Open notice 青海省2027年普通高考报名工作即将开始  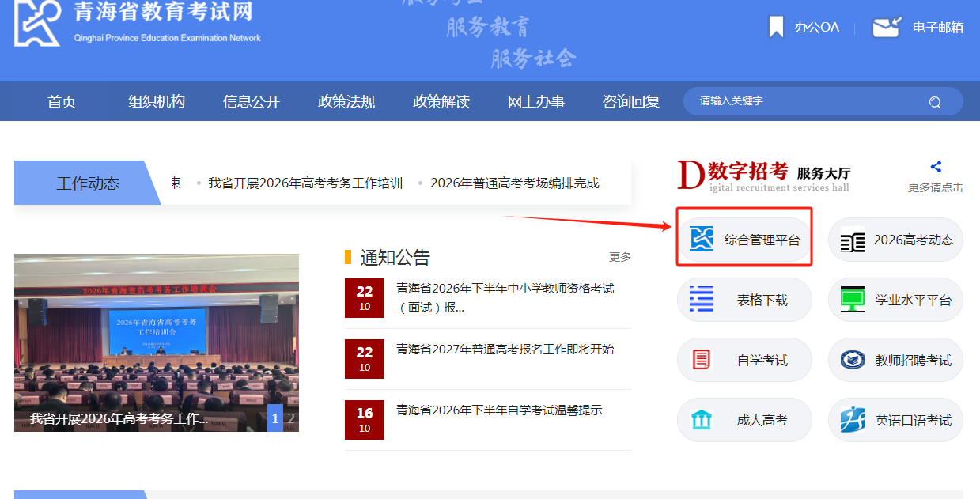pos(505,350)
